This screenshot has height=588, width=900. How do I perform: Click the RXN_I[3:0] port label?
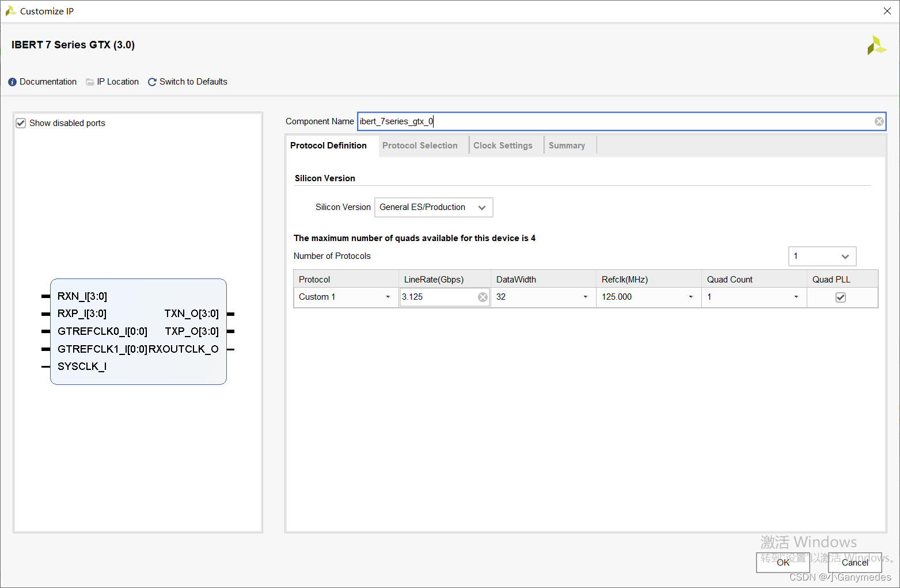(x=82, y=296)
